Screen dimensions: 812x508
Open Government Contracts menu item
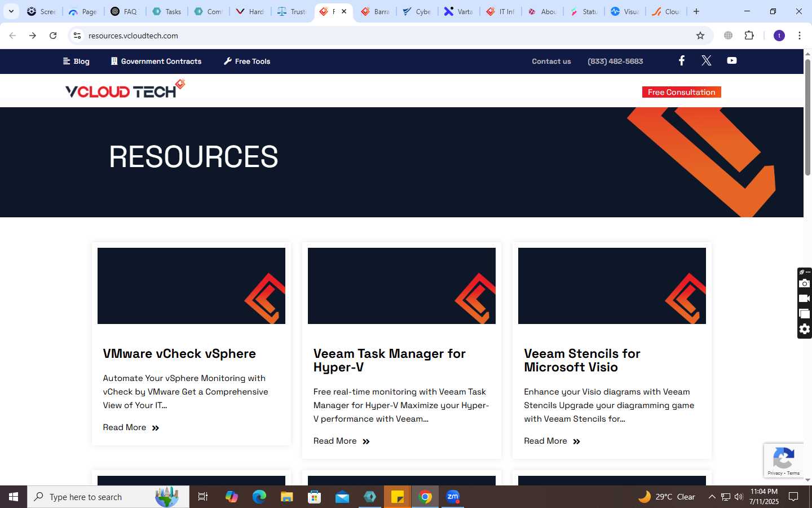coord(156,61)
